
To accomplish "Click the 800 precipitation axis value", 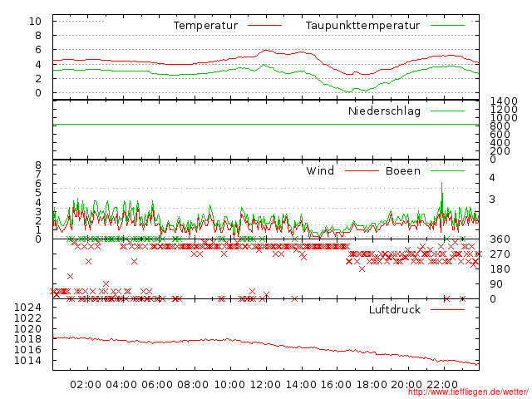I will click(x=500, y=126).
